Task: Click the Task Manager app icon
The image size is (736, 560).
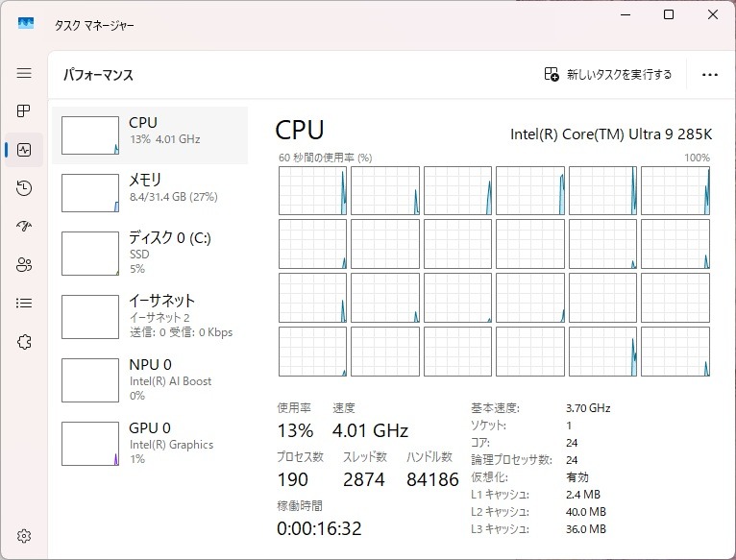Action: point(26,25)
